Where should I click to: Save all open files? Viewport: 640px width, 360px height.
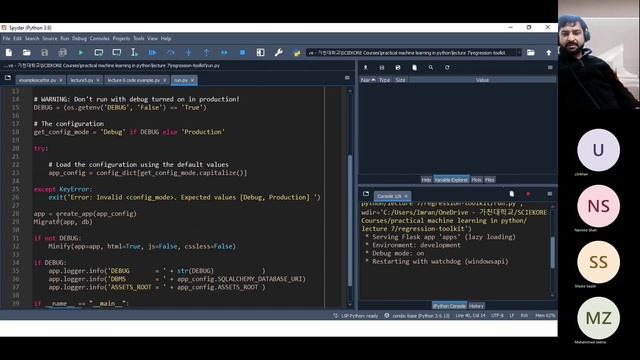[62, 53]
